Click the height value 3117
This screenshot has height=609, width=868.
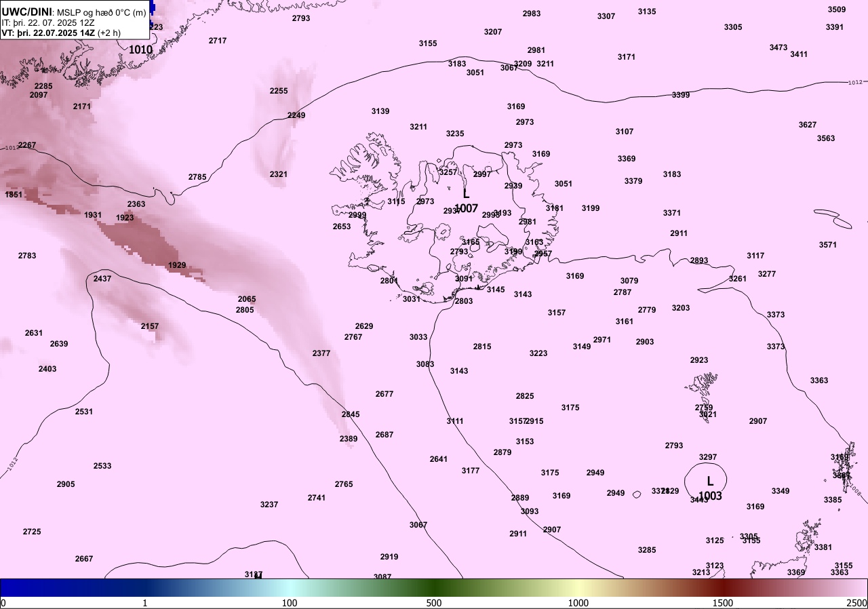tap(755, 256)
